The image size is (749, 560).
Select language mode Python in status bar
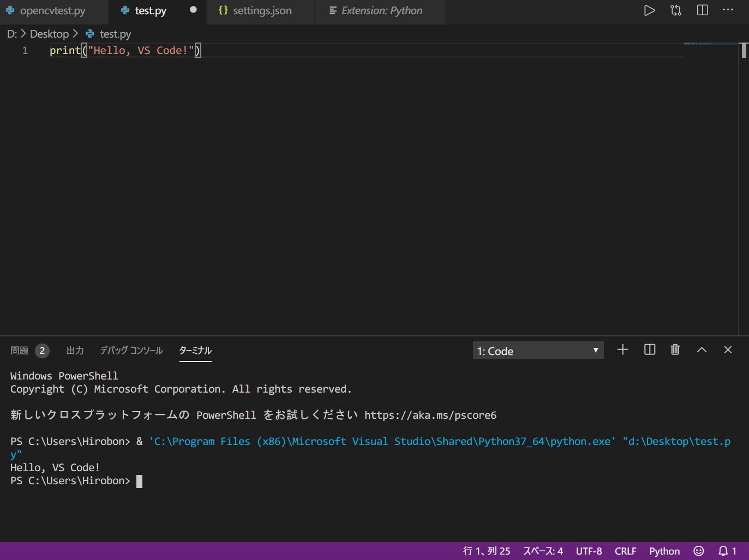[x=664, y=551]
